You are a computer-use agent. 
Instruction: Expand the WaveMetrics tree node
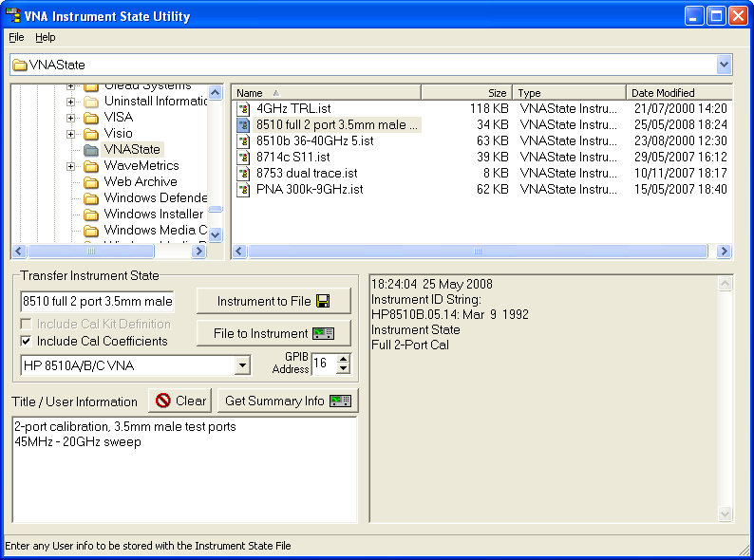point(70,166)
